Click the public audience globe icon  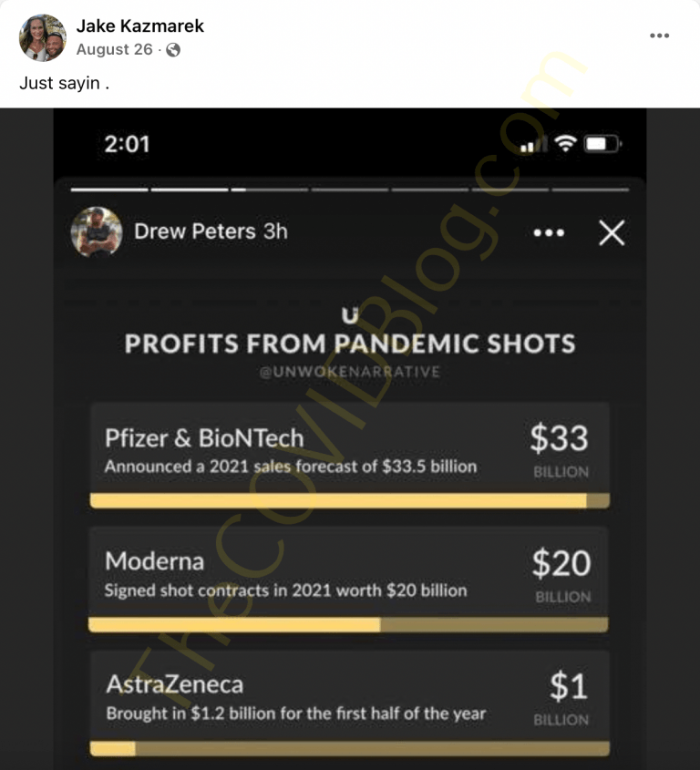point(172,50)
